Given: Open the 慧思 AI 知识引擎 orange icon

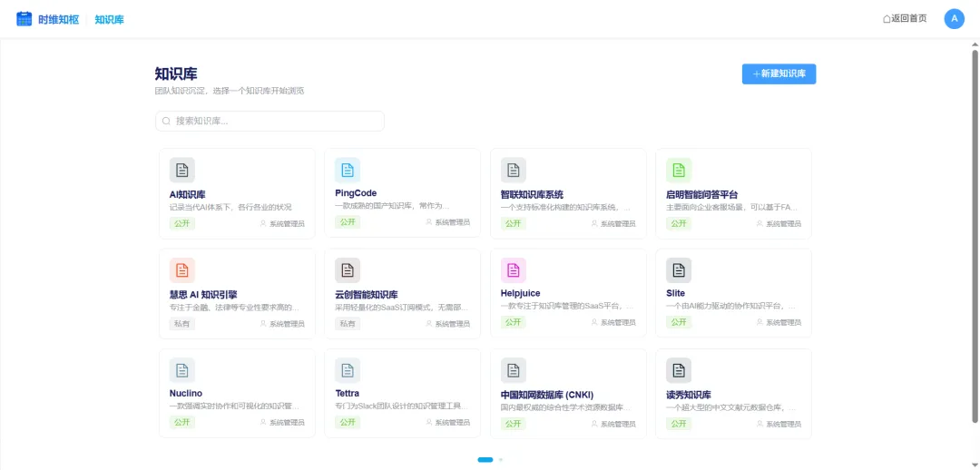Looking at the screenshot, I should (181, 270).
